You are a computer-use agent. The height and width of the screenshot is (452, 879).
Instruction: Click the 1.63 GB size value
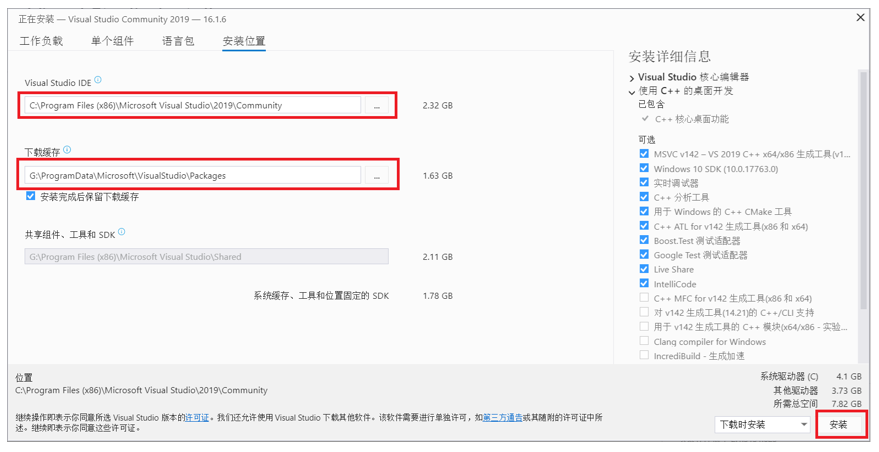pyautogui.click(x=438, y=176)
